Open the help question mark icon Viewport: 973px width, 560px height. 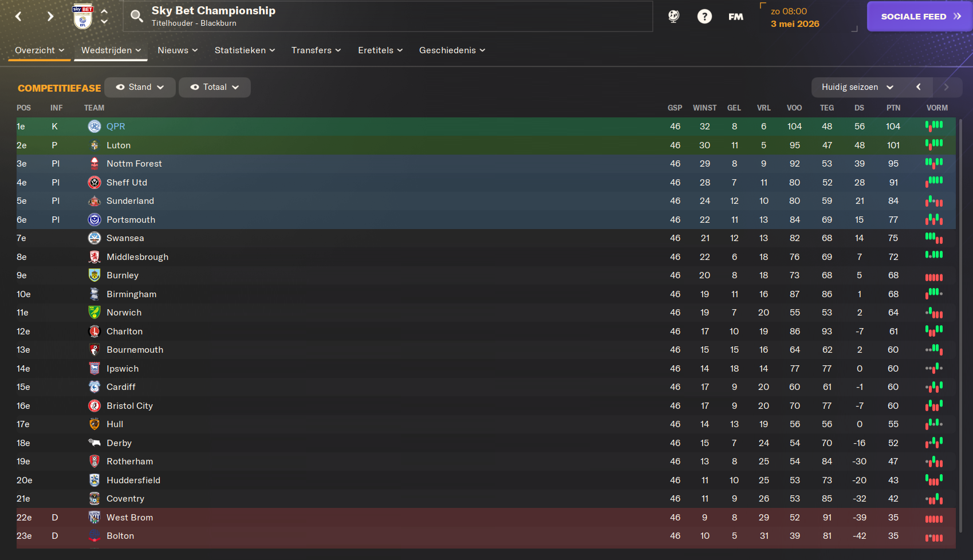pyautogui.click(x=704, y=17)
